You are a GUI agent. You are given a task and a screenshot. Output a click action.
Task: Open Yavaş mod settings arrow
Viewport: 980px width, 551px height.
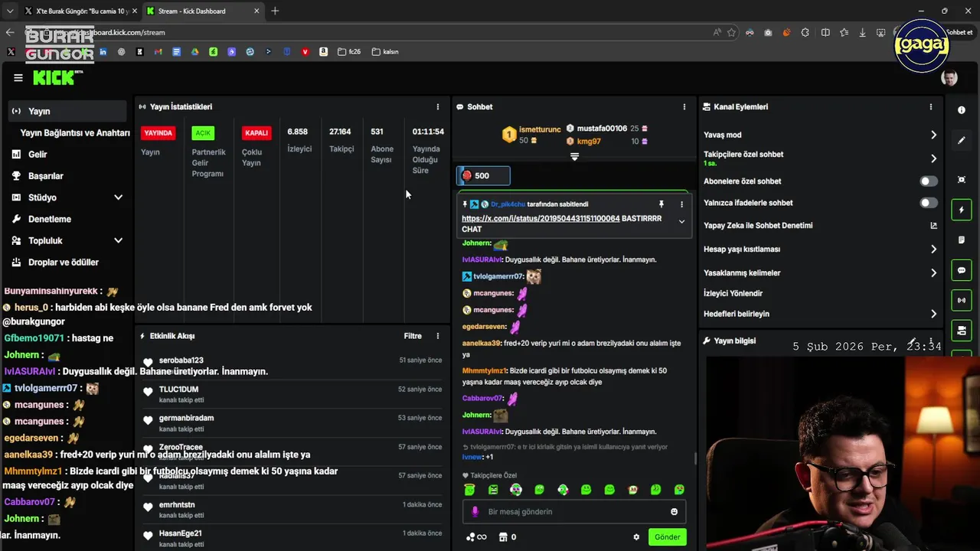pos(933,135)
